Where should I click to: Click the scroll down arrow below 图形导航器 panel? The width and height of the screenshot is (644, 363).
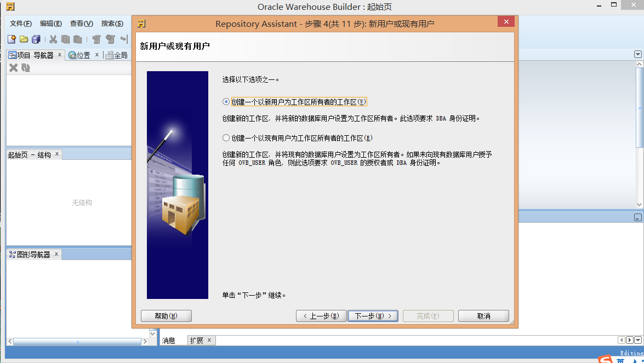[x=153, y=334]
